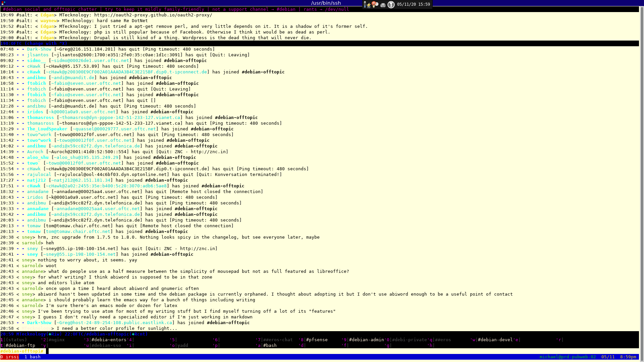Image resolution: width=644 pixels, height=362 pixels.
Task: Click the power plug lightning icon
Action: (369, 5)
